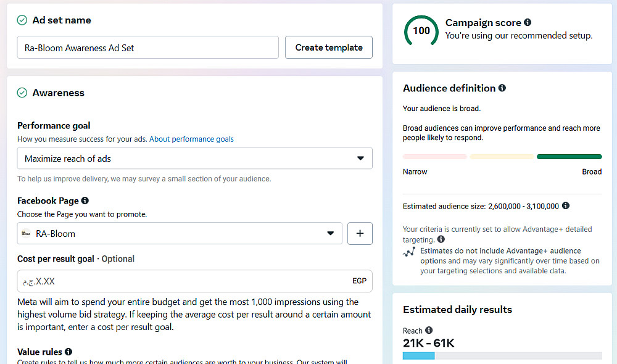The height and width of the screenshot is (364, 617).
Task: Open the About performance goals link
Action: [191, 139]
